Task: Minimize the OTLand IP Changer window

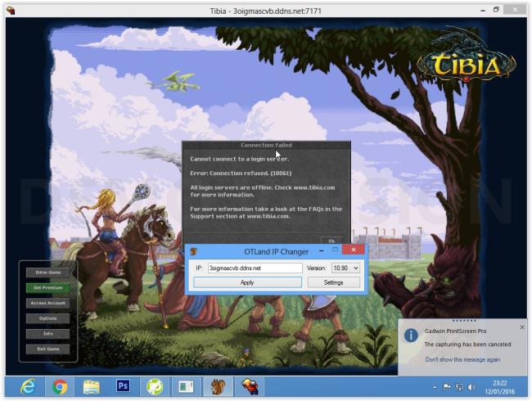Action: [x=322, y=250]
